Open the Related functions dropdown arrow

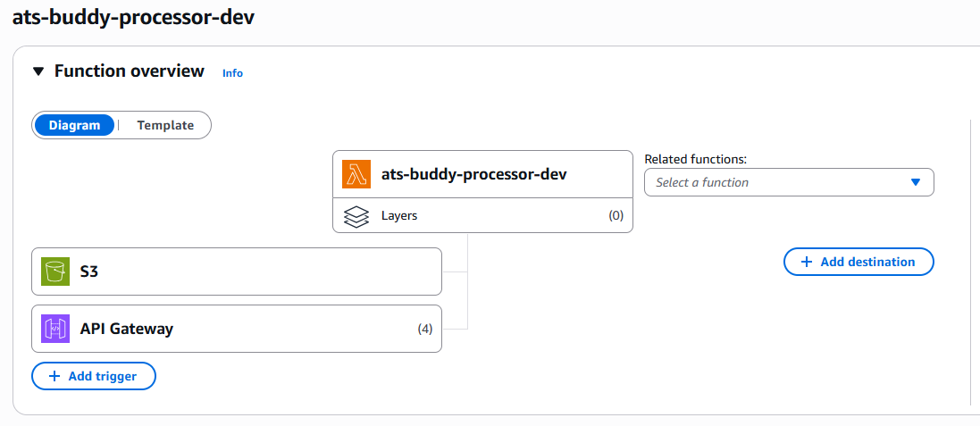[915, 182]
